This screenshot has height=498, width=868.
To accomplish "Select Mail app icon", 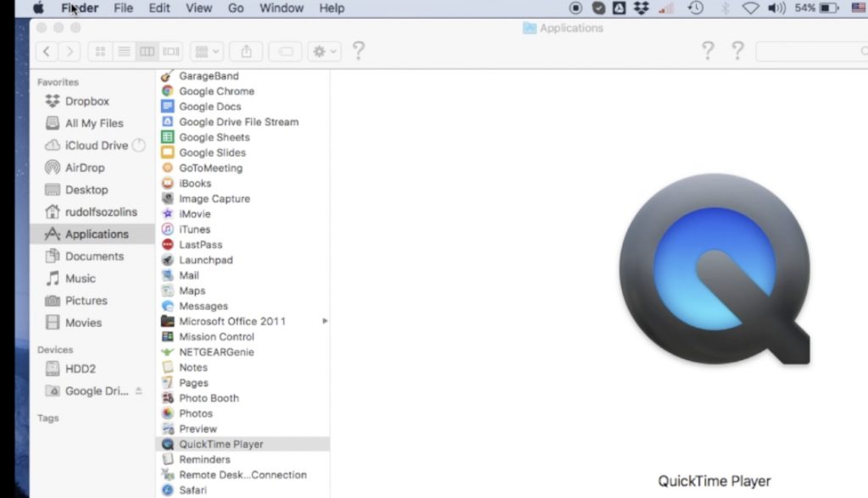I will [167, 275].
